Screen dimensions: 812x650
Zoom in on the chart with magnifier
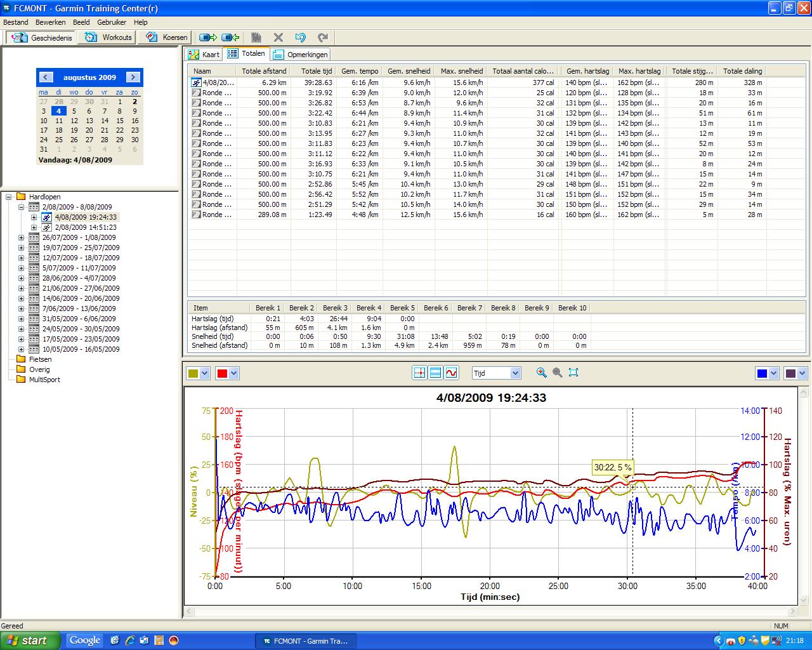coord(541,373)
